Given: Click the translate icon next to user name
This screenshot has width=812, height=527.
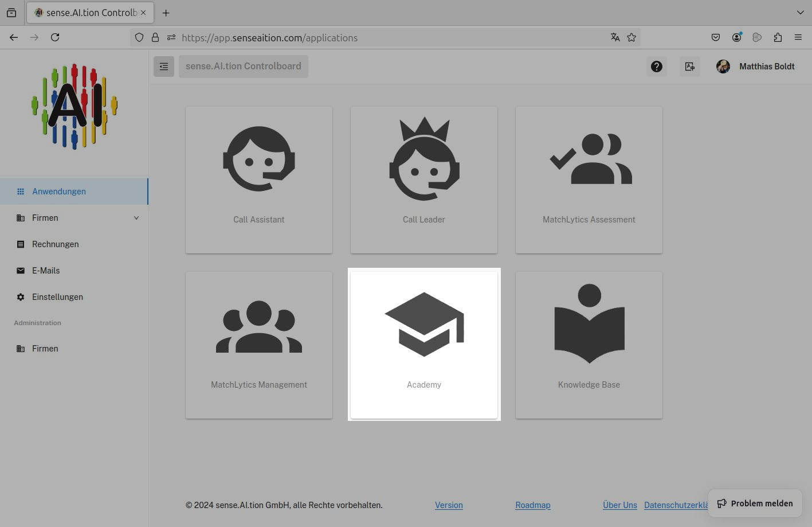Looking at the screenshot, I should (x=690, y=67).
